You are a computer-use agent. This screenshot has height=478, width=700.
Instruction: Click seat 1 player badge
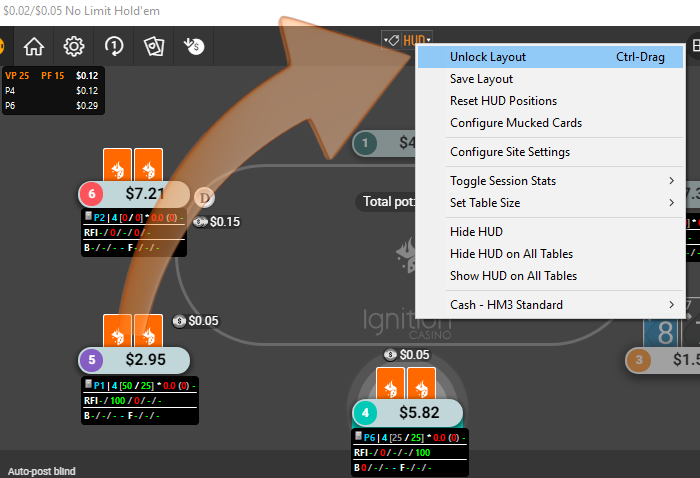tap(365, 143)
